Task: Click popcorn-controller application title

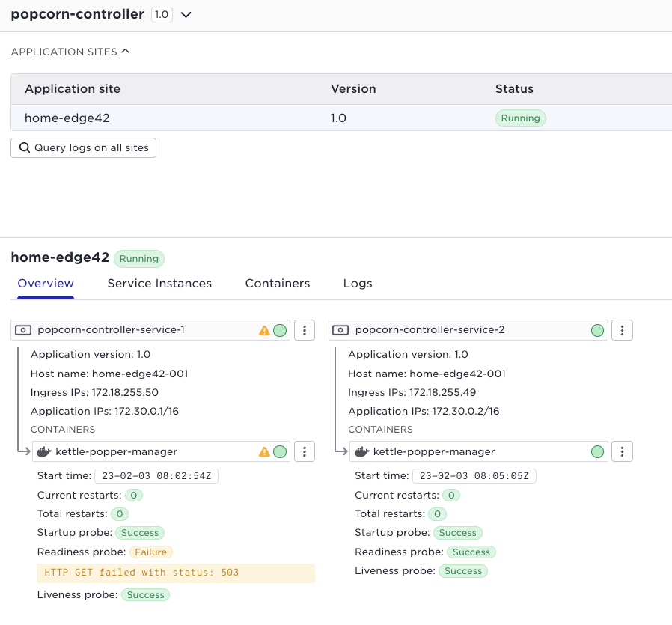Action: [77, 14]
